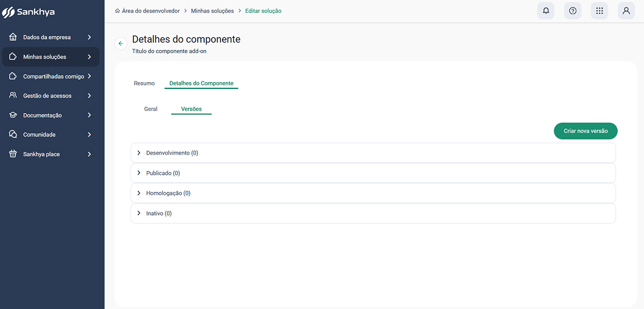Click the graduation cap icon beside Documentação
Viewport: 644px width, 309px height.
(13, 116)
